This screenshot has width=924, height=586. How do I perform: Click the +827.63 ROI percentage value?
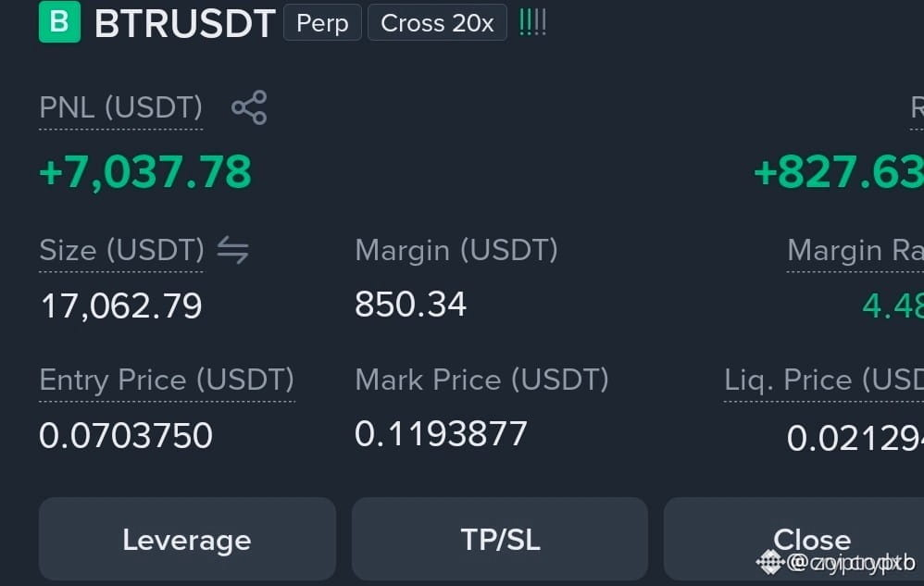pos(839,172)
